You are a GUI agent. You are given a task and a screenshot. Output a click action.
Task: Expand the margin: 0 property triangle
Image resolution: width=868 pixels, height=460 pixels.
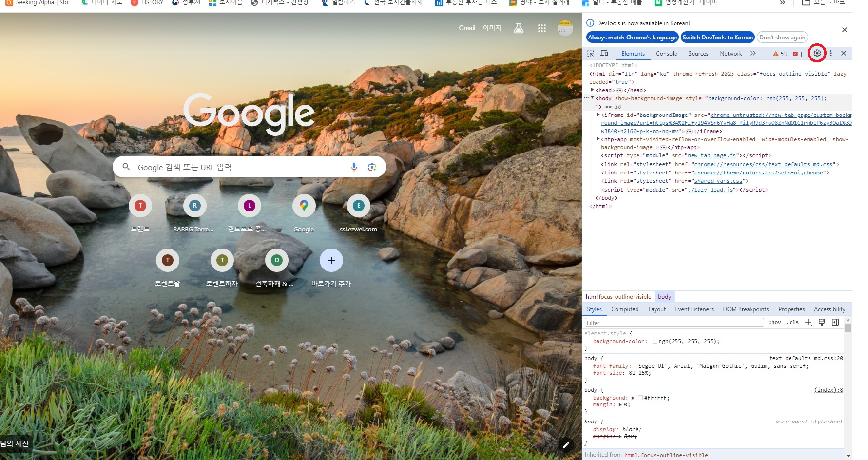tap(620, 404)
